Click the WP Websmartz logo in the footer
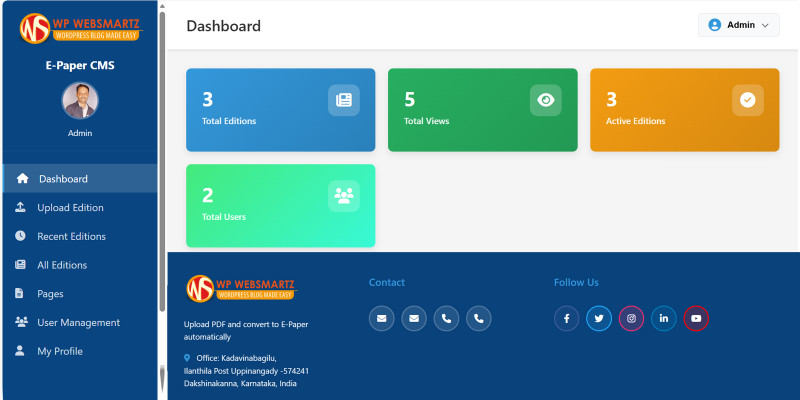Image resolution: width=800 pixels, height=400 pixels. 241,288
